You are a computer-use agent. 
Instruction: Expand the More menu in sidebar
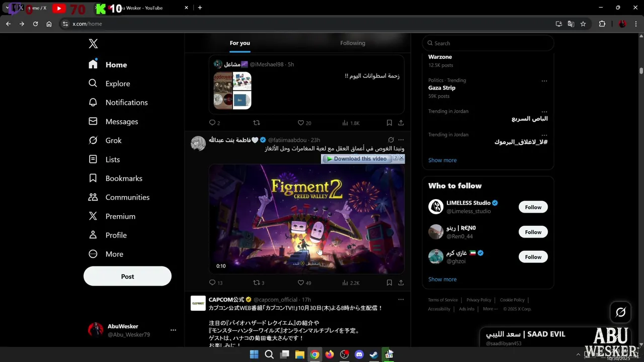coord(106,254)
